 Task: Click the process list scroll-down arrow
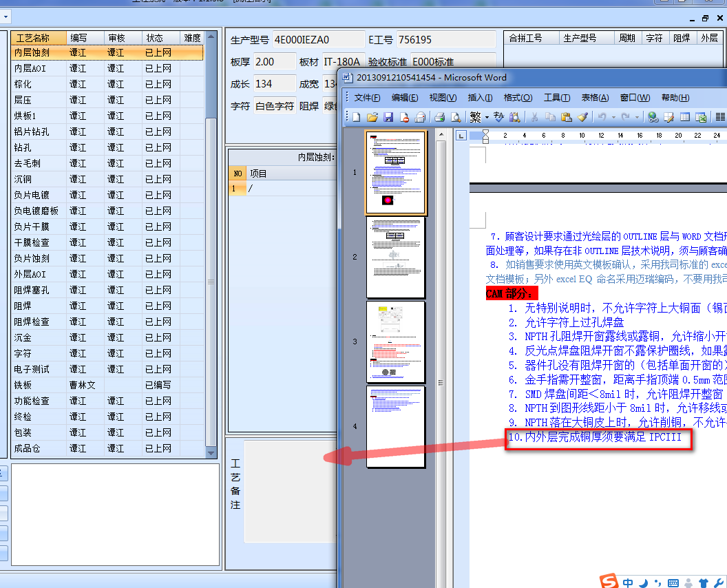tap(211, 453)
